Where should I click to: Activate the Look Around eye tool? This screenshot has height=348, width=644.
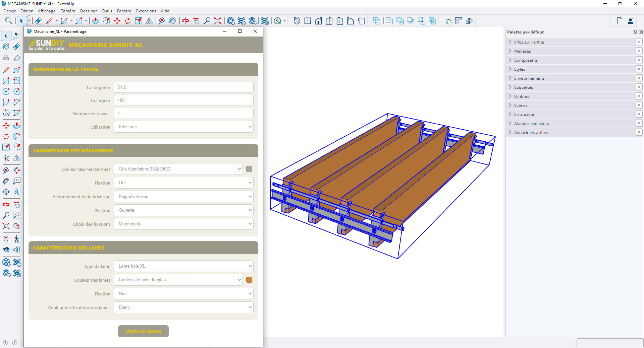click(x=6, y=250)
